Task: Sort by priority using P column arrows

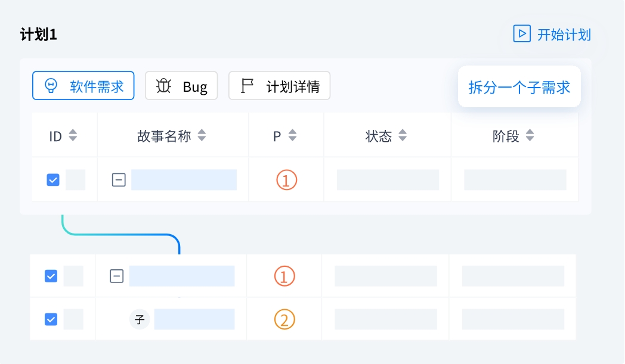Action: click(292, 136)
